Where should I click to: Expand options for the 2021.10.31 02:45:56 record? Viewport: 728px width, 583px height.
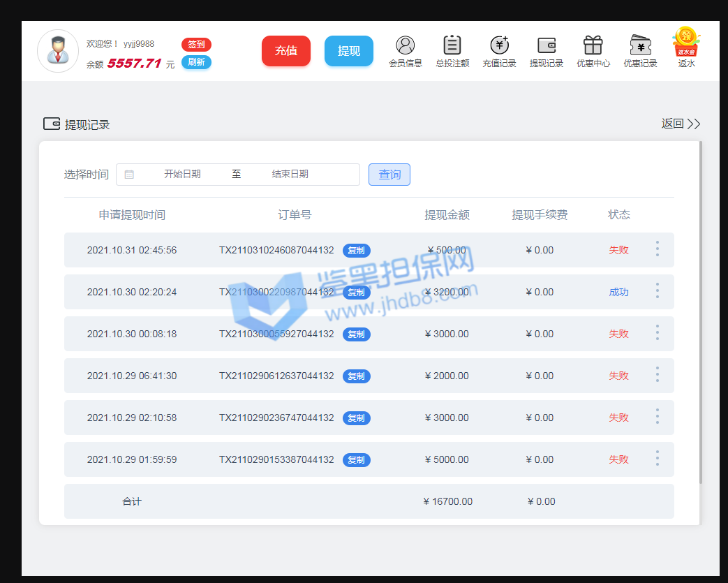(657, 249)
